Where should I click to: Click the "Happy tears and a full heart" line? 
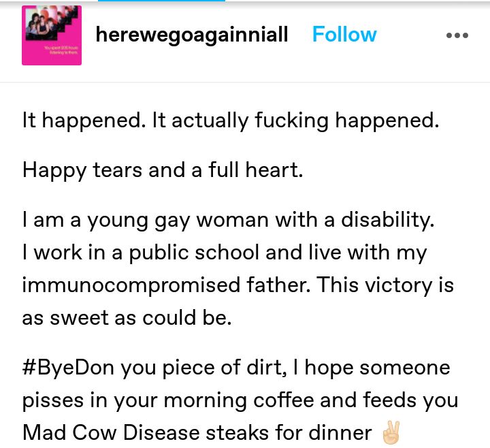[163, 171]
